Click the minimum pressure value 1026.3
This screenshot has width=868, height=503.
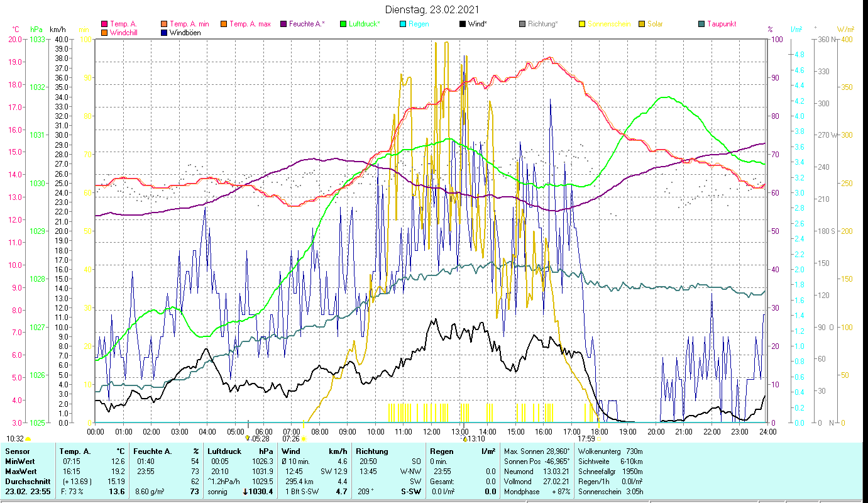pyautogui.click(x=262, y=462)
